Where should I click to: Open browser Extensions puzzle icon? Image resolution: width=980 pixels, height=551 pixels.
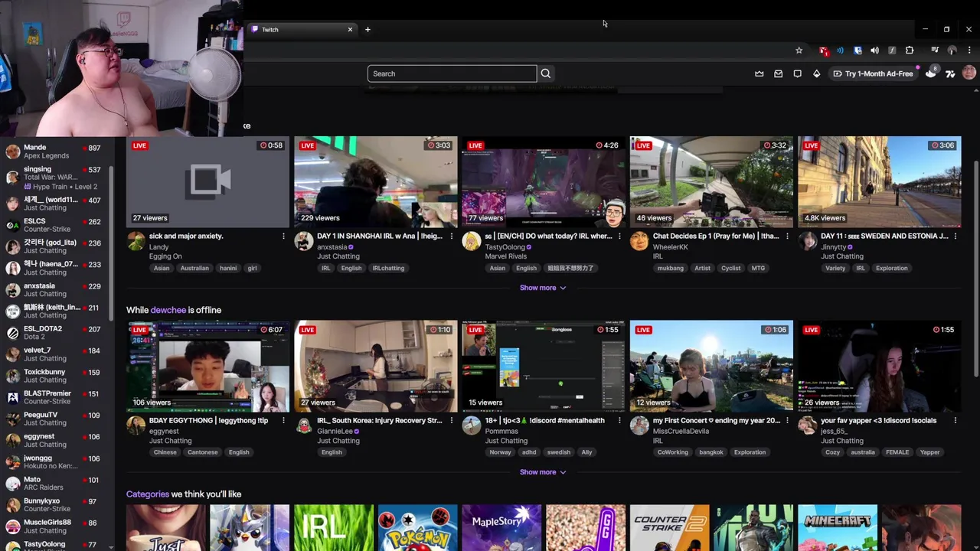910,51
